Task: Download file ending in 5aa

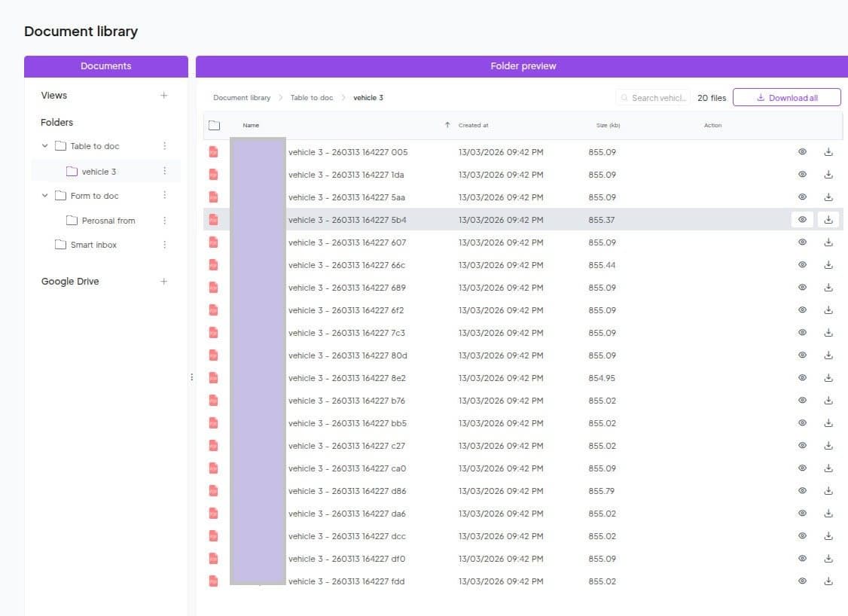Action: click(x=828, y=197)
